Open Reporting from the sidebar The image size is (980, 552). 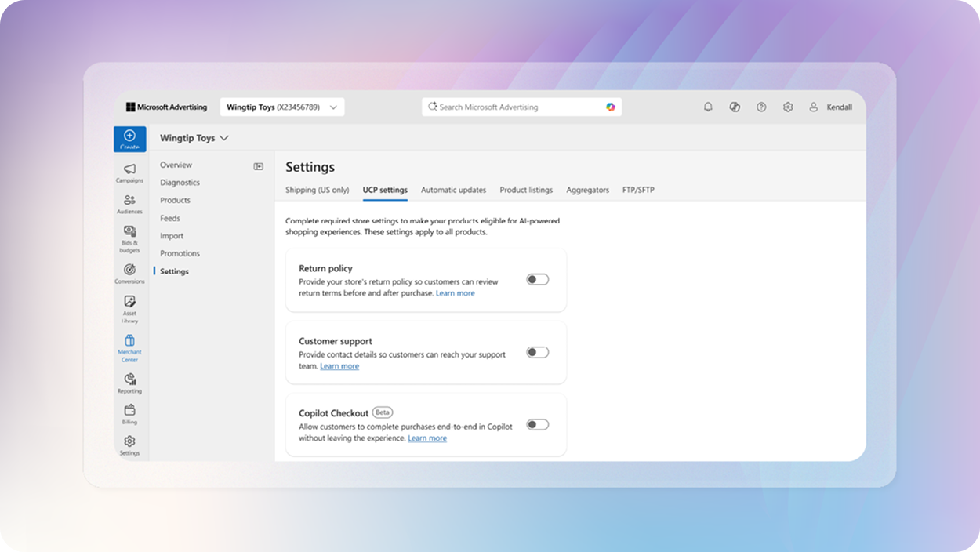coord(129,383)
